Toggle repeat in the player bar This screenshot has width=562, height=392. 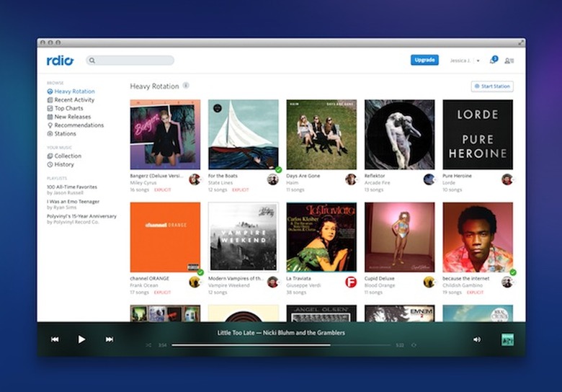click(x=416, y=345)
